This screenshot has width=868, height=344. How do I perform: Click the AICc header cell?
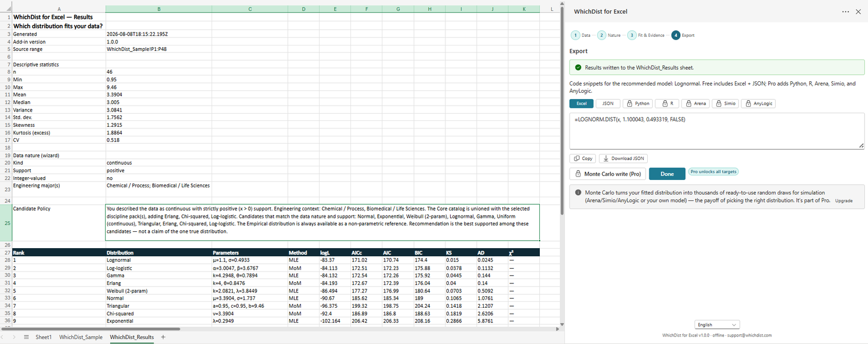367,252
